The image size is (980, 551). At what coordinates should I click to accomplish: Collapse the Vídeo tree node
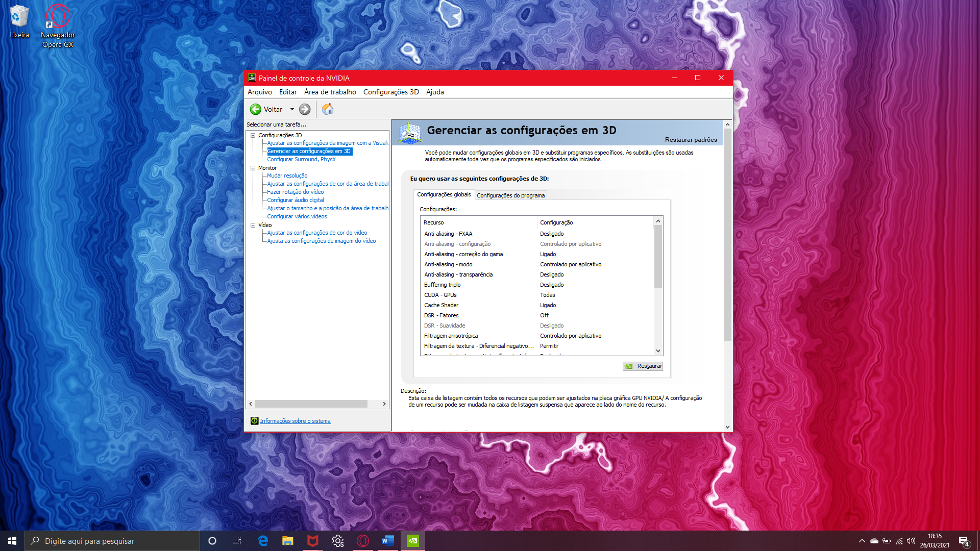click(253, 225)
